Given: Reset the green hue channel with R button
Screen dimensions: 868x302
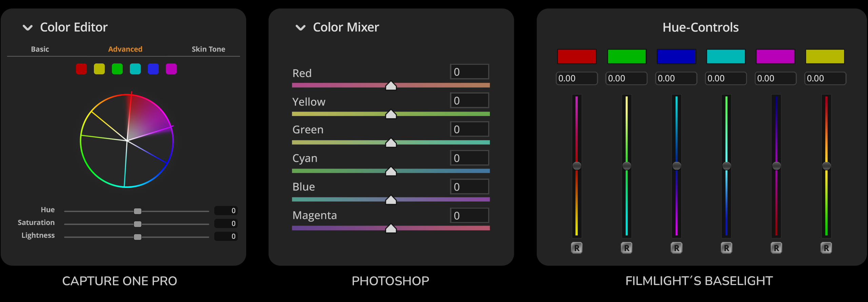Looking at the screenshot, I should 626,248.
